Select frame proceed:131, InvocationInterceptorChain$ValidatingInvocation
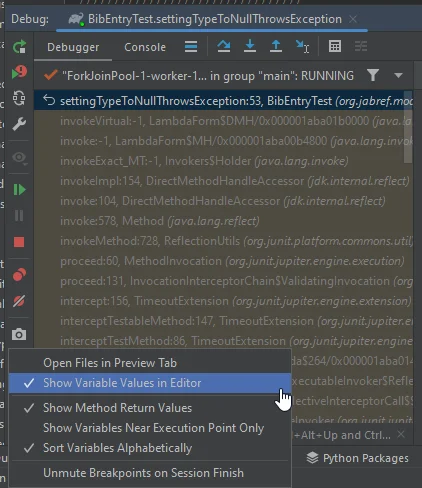The image size is (422, 488). point(223,281)
